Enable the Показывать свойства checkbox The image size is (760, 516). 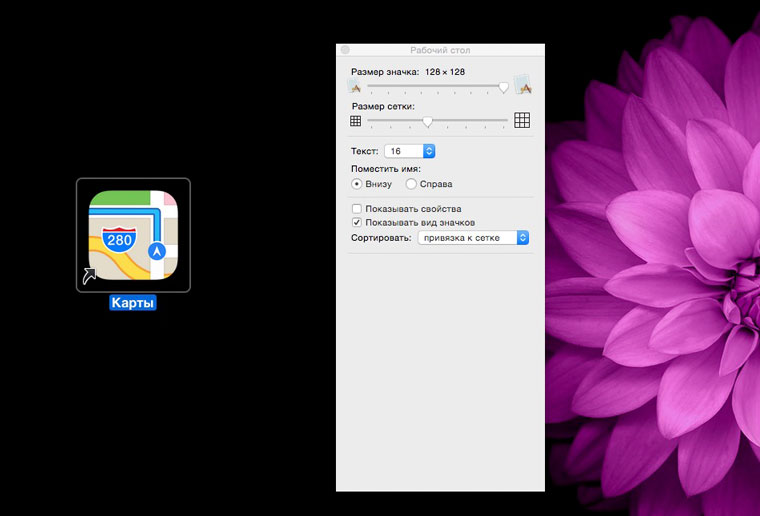(357, 209)
